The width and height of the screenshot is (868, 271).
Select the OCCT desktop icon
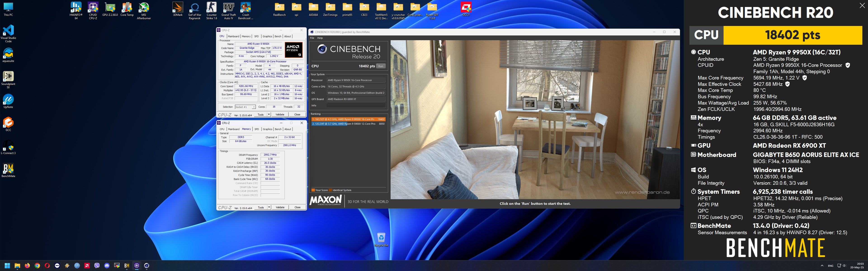click(466, 9)
